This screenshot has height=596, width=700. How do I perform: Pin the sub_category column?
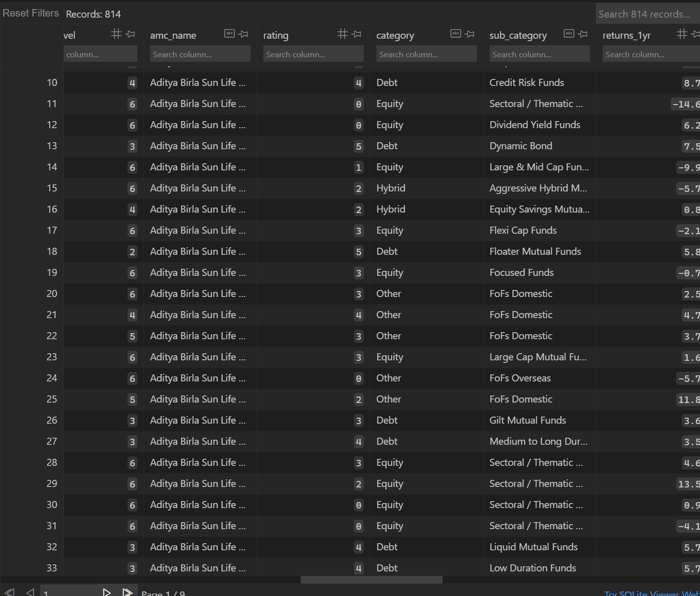coord(583,34)
